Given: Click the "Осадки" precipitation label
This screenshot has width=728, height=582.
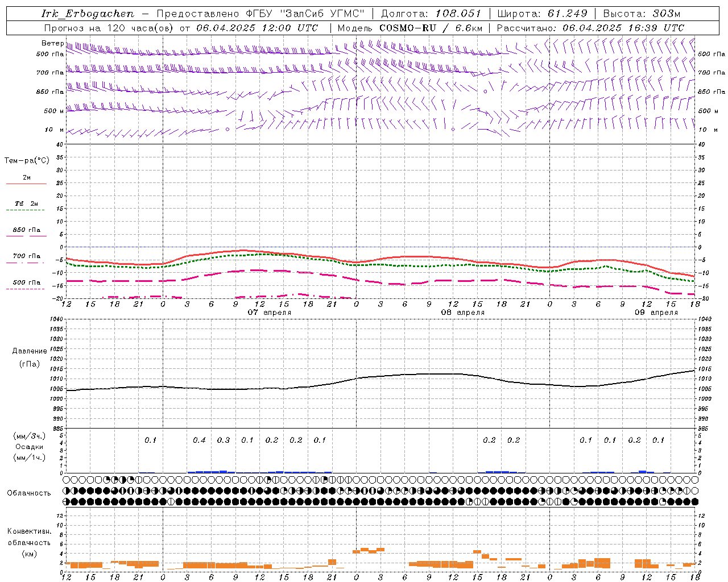Looking at the screenshot, I should coord(30,447).
